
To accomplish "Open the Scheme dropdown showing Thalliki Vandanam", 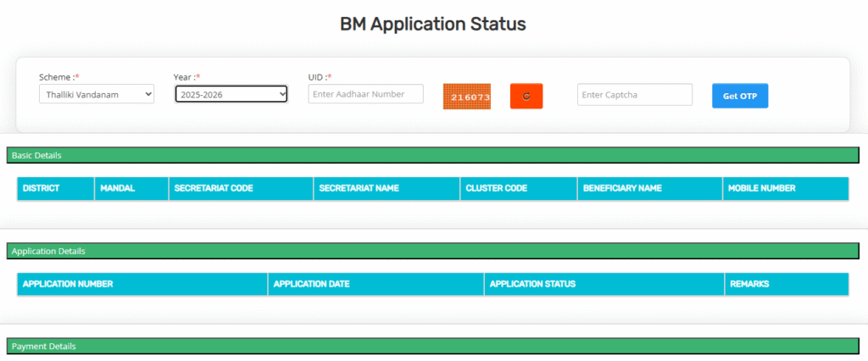I will (97, 95).
